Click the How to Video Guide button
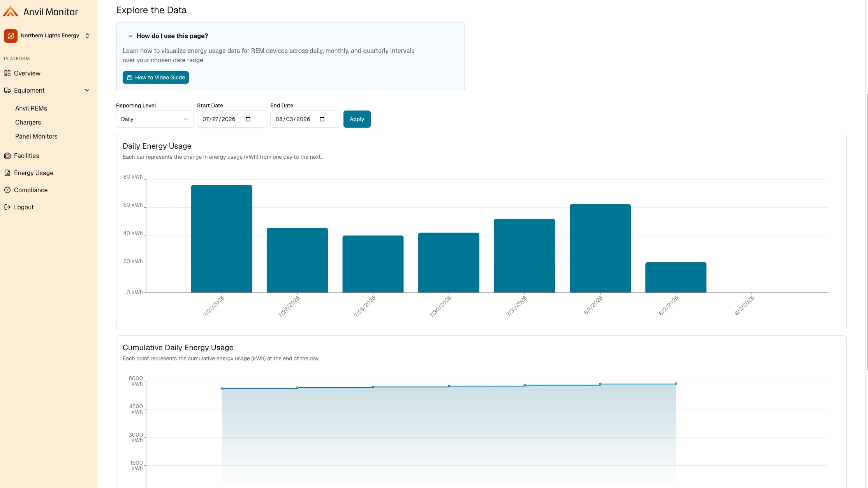Image resolution: width=868 pixels, height=488 pixels. pyautogui.click(x=156, y=77)
